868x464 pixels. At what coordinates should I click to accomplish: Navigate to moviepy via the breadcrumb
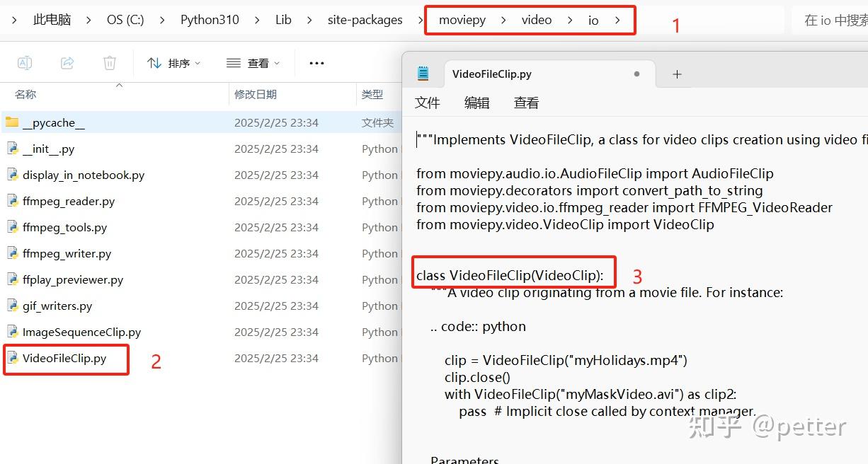pyautogui.click(x=462, y=20)
